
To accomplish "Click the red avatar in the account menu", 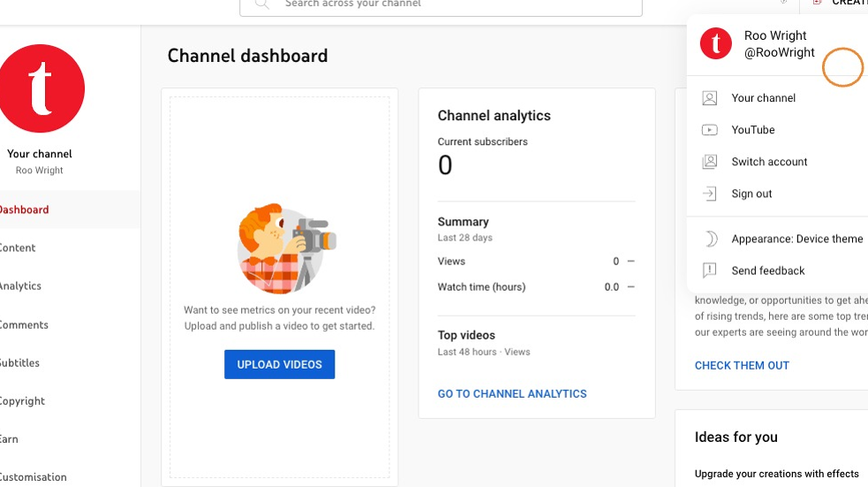I will pyautogui.click(x=716, y=43).
